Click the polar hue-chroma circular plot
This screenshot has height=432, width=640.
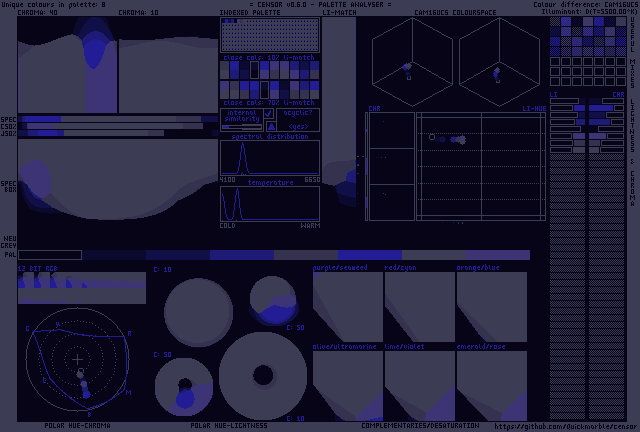[78, 360]
